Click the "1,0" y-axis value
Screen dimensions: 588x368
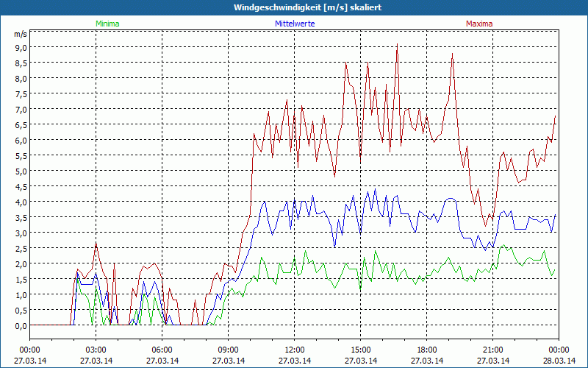coord(21,295)
